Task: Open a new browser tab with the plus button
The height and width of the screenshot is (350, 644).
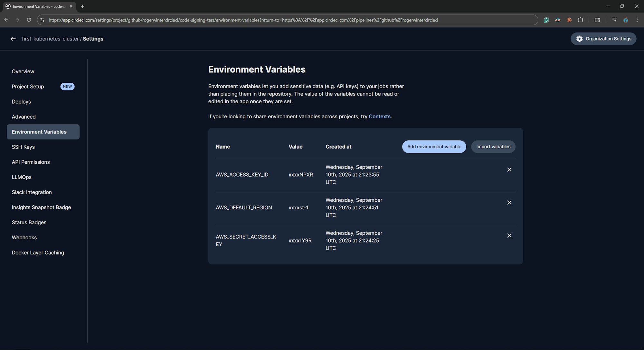Action: [82, 6]
